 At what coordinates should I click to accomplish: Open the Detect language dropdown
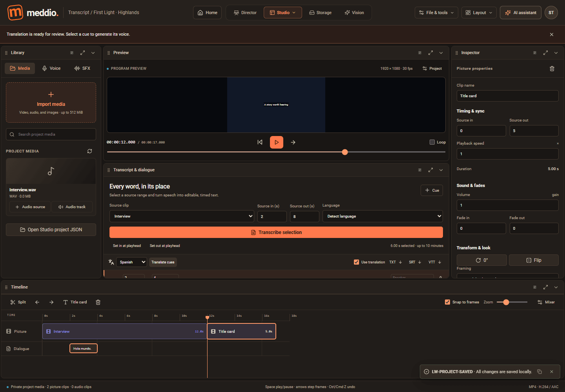pyautogui.click(x=383, y=216)
